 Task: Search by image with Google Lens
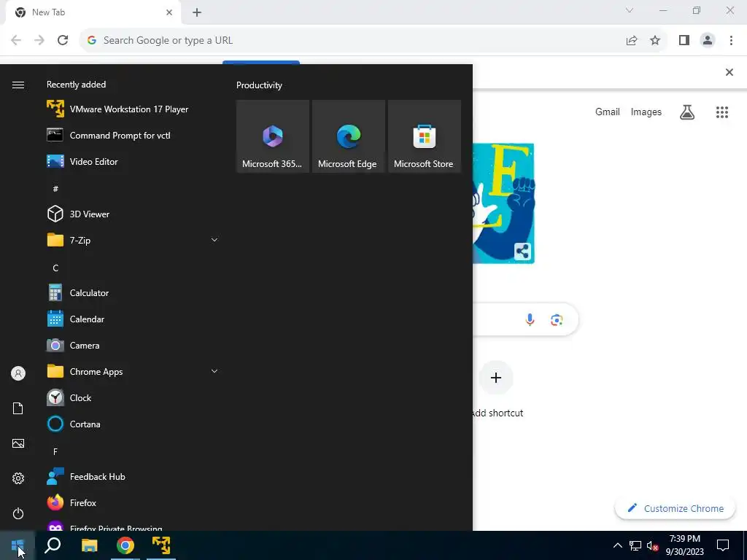[557, 319]
